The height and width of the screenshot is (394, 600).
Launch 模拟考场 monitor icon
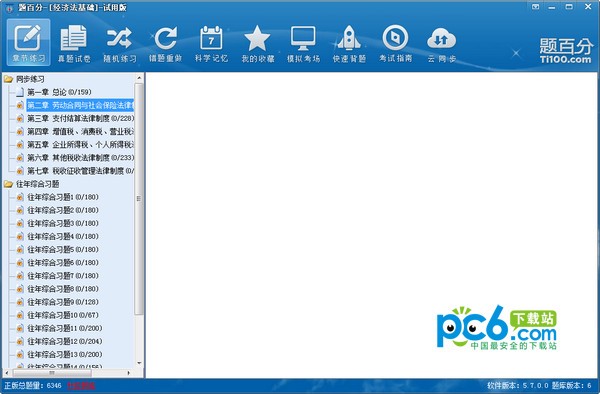(303, 43)
